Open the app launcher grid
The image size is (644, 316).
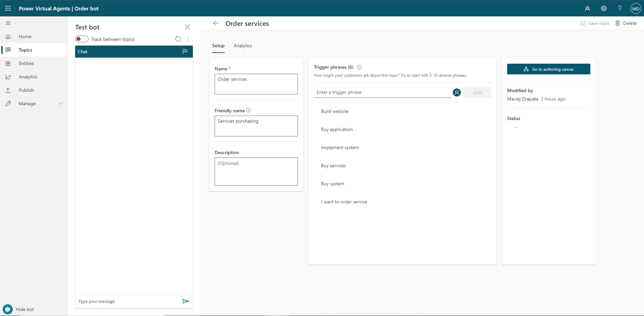[x=8, y=8]
